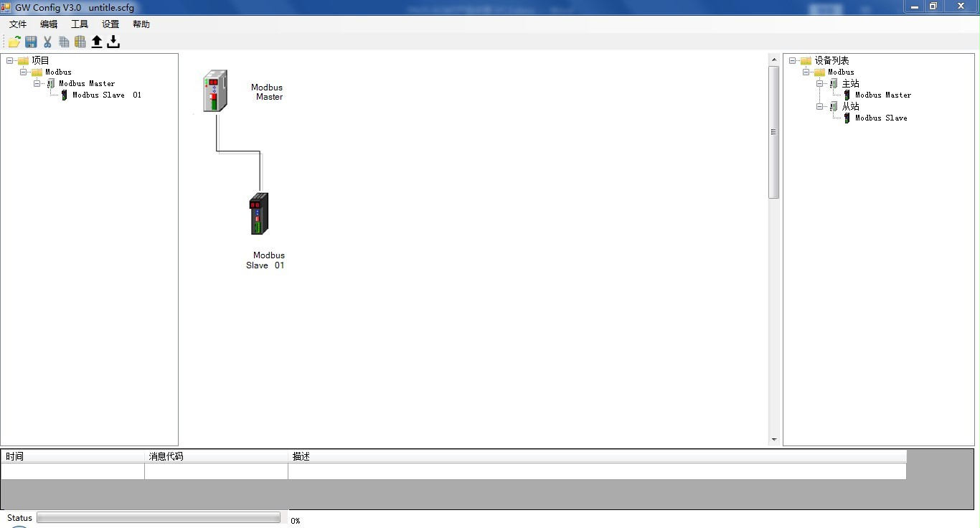Screen dimensions: 980x528
Task: Select the Modbus Master device icon on canvas
Action: pyautogui.click(x=215, y=91)
